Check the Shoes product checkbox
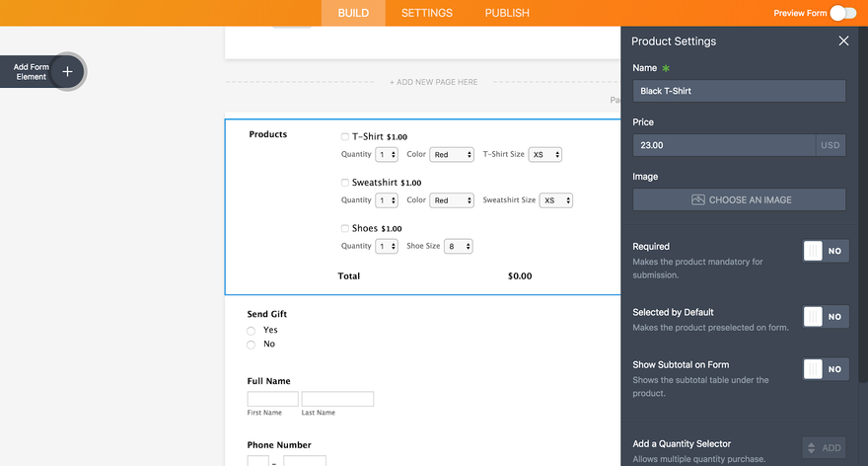This screenshot has height=466, width=868. point(345,228)
